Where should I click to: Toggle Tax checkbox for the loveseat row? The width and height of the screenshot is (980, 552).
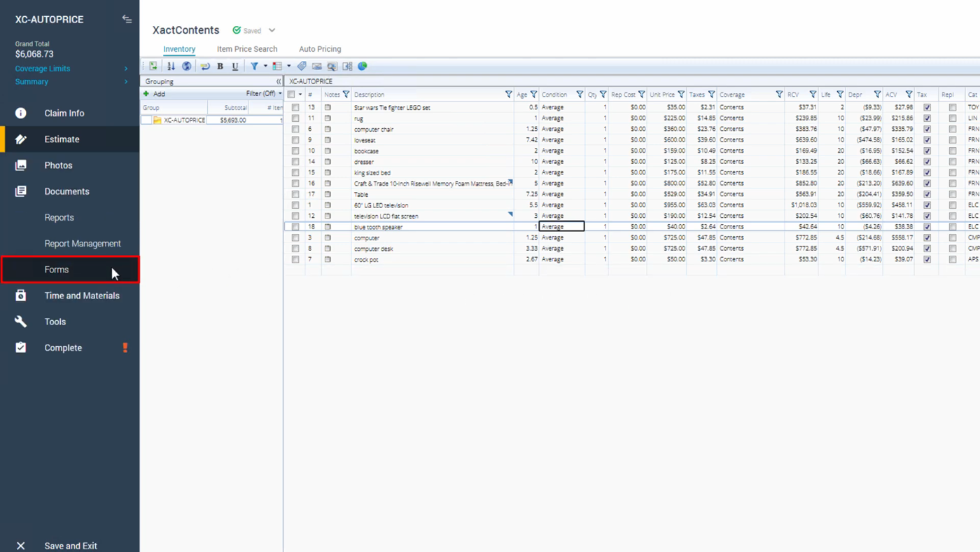pos(927,140)
